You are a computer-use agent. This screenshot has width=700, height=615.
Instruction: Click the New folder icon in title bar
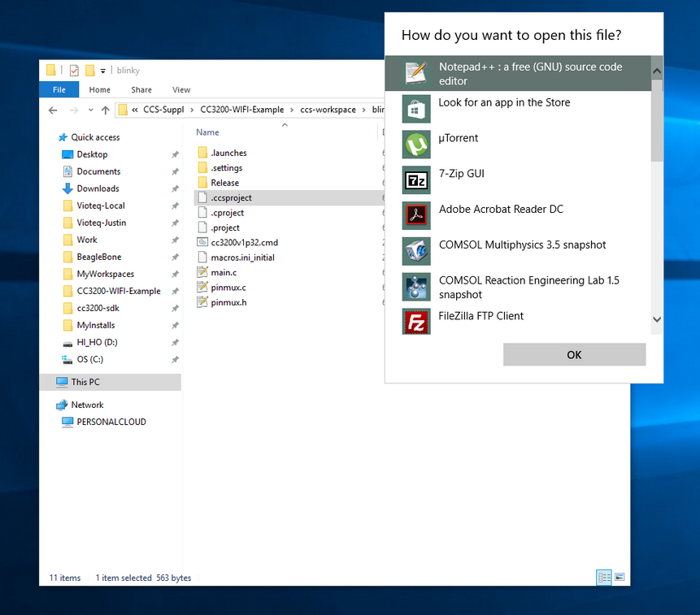(89, 71)
